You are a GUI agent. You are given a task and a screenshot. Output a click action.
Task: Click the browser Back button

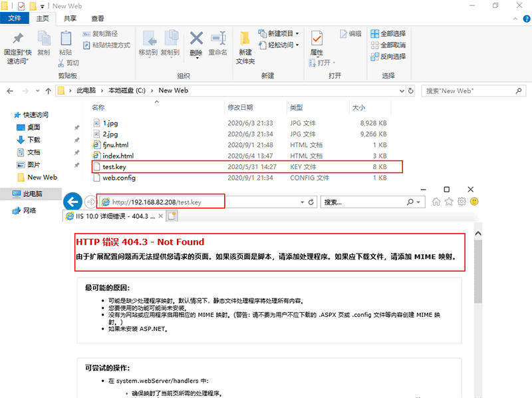point(73,201)
